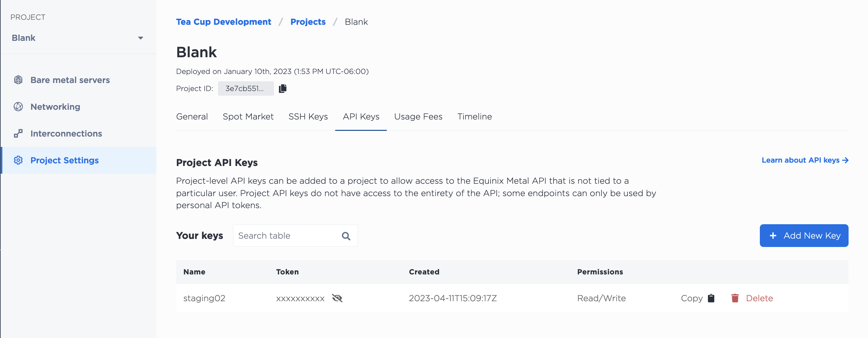This screenshot has width=868, height=338.
Task: Click the Project API Keys heading
Action: click(x=217, y=163)
